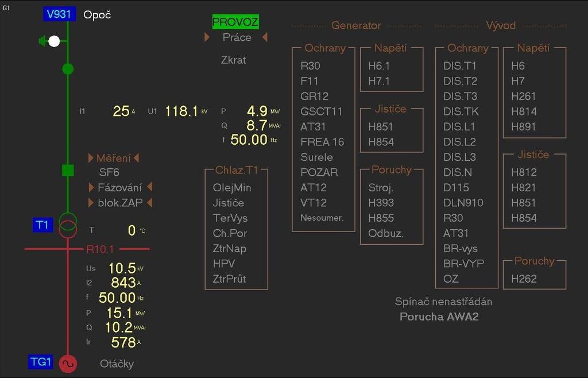Click Odbuz. under Generator Poruchy
This screenshot has width=588, height=378.
386,233
